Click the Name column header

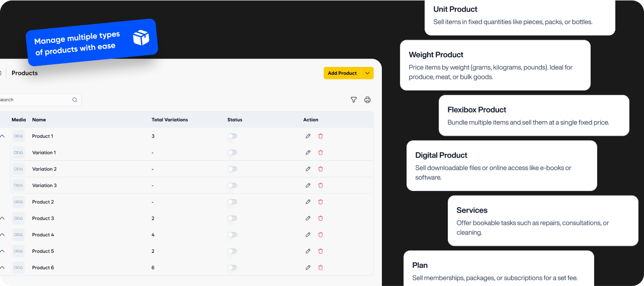(39, 120)
